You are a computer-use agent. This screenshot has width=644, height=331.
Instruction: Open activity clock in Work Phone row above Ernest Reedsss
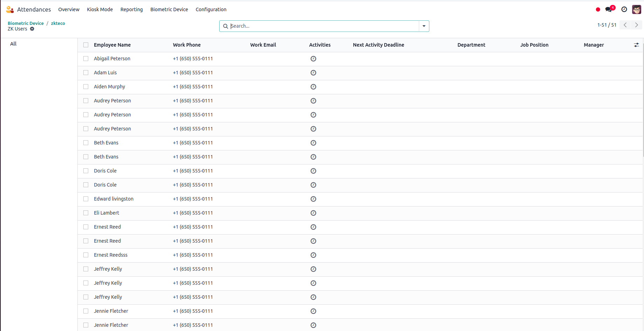click(x=313, y=241)
